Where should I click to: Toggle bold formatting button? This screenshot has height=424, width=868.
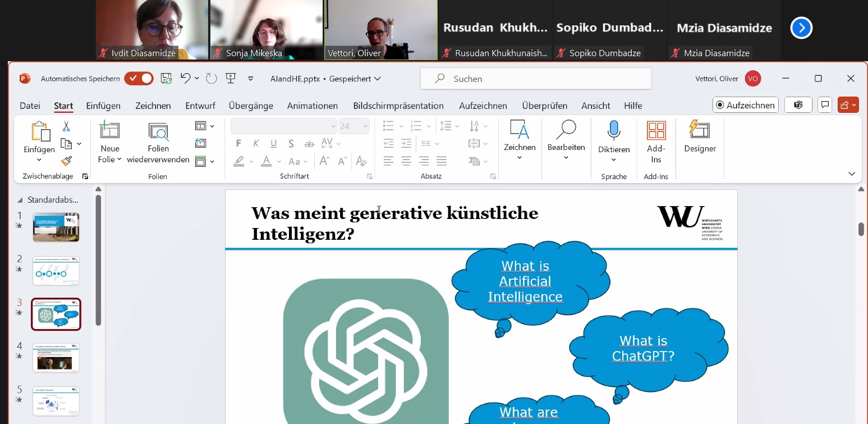click(239, 144)
